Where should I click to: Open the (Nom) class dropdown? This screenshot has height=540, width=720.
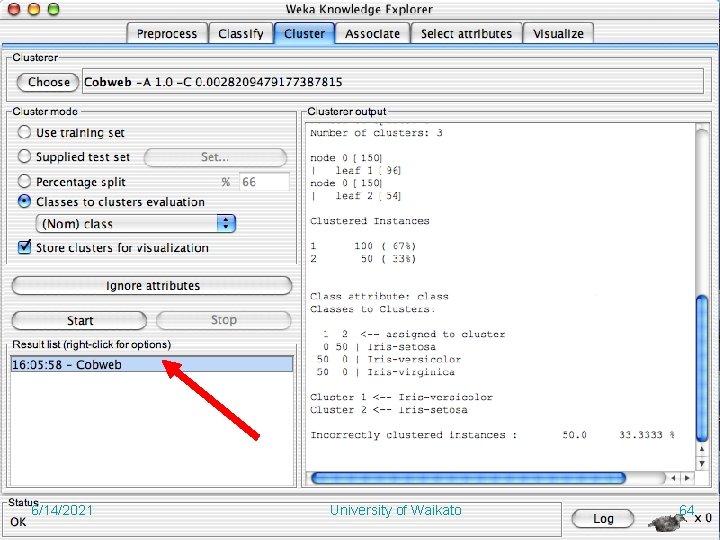[135, 224]
